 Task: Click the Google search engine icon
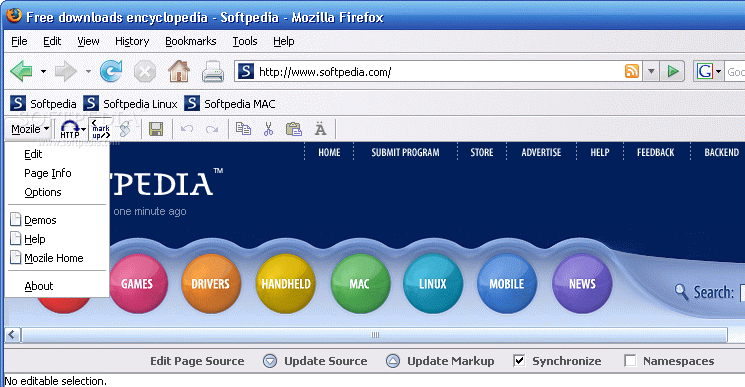tap(704, 72)
